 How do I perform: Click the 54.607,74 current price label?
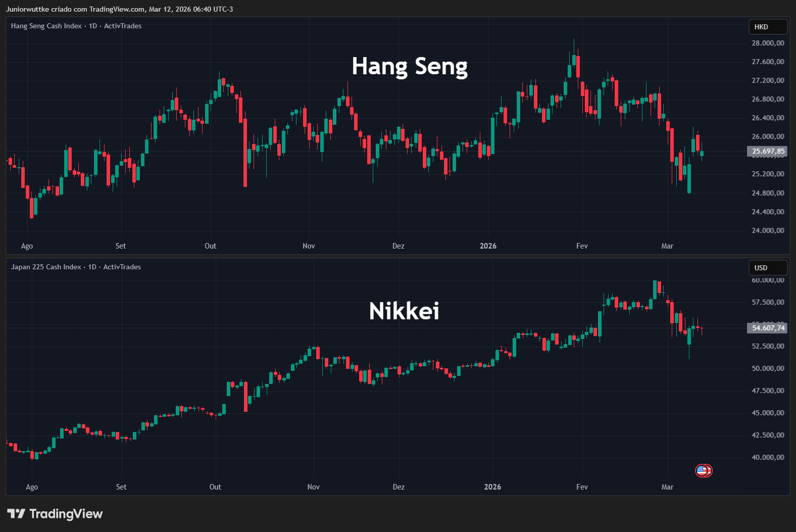(767, 328)
